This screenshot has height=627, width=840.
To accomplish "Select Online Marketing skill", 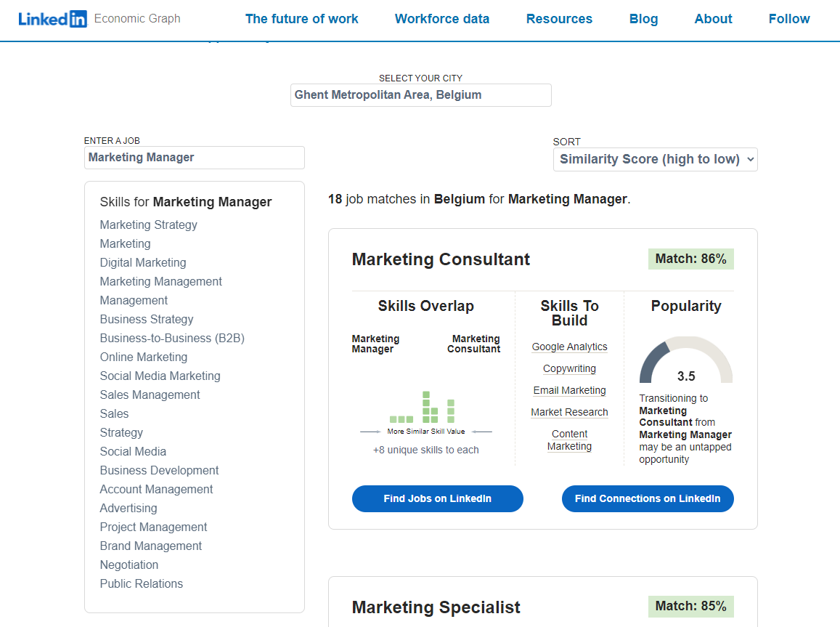I will click(x=144, y=357).
